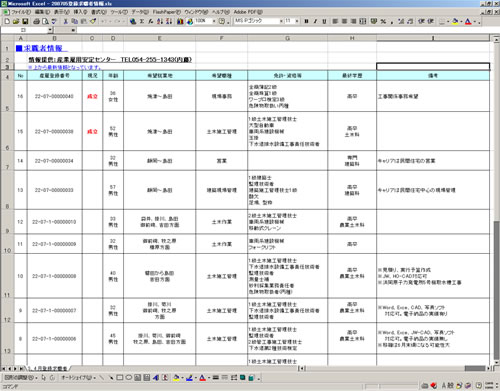Open the Edit menu
500x391 pixels.
42,12
